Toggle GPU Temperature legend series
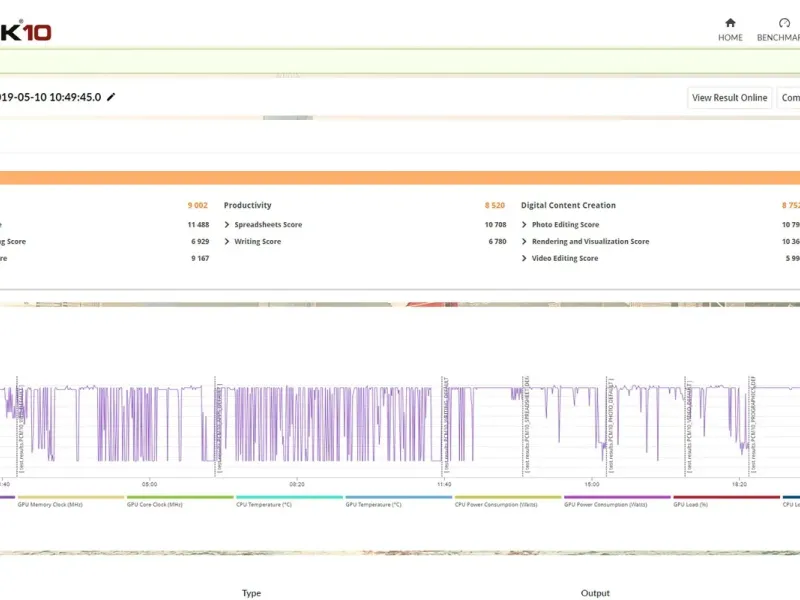800x600 pixels. (x=398, y=501)
